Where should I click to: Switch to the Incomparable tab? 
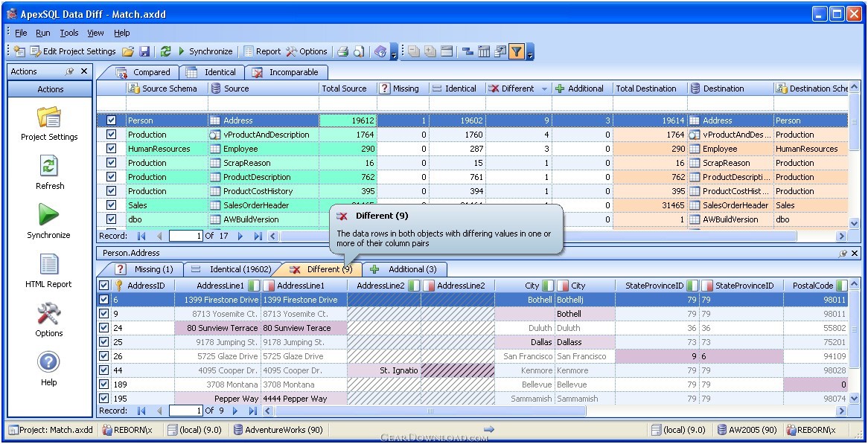[287, 72]
